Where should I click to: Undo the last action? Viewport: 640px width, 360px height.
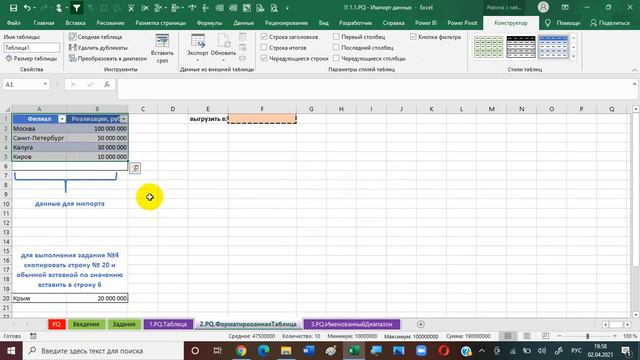[27, 8]
